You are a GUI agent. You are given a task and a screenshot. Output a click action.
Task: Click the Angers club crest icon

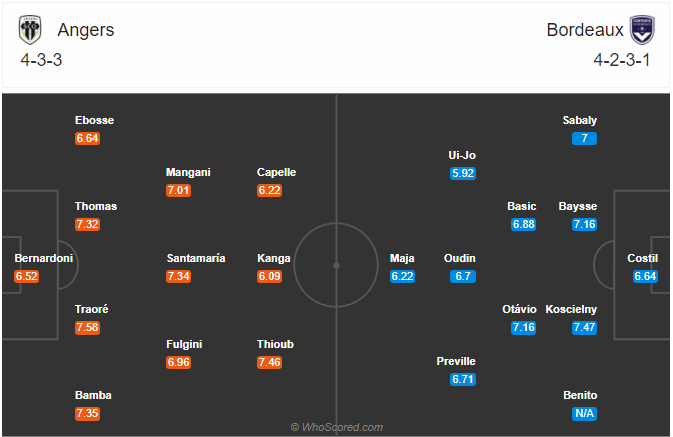coord(30,30)
